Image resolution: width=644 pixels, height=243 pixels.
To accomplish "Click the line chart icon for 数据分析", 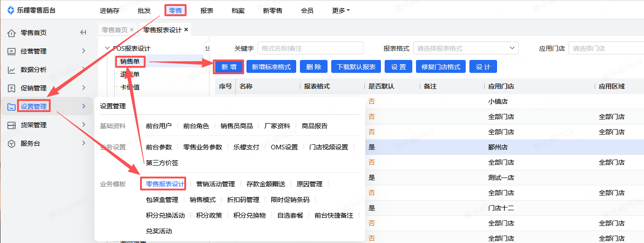I will click(x=12, y=70).
